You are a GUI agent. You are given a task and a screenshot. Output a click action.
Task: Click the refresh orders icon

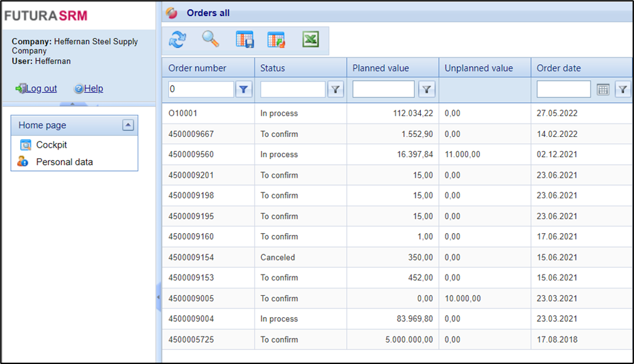pos(177,40)
